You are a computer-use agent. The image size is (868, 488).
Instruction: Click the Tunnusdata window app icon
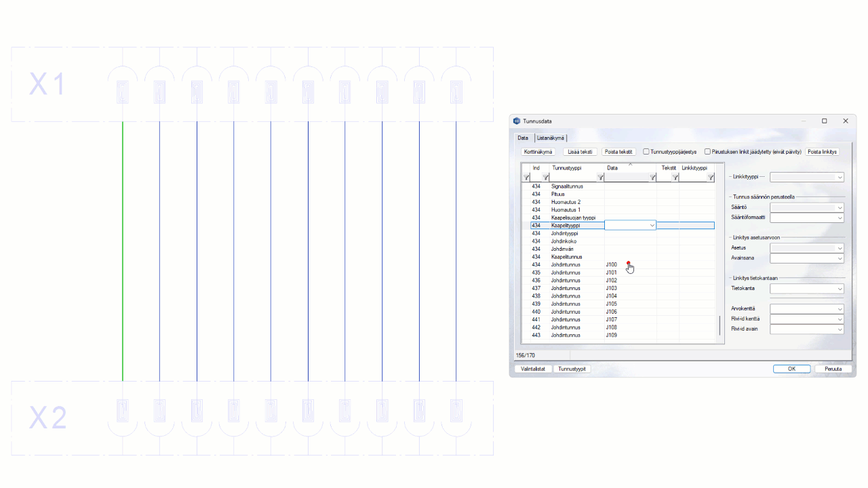[x=517, y=121]
